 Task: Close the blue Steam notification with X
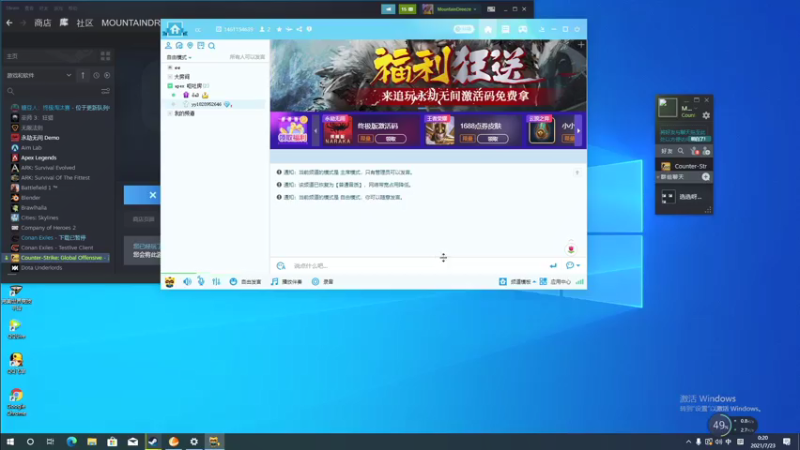[x=153, y=195]
